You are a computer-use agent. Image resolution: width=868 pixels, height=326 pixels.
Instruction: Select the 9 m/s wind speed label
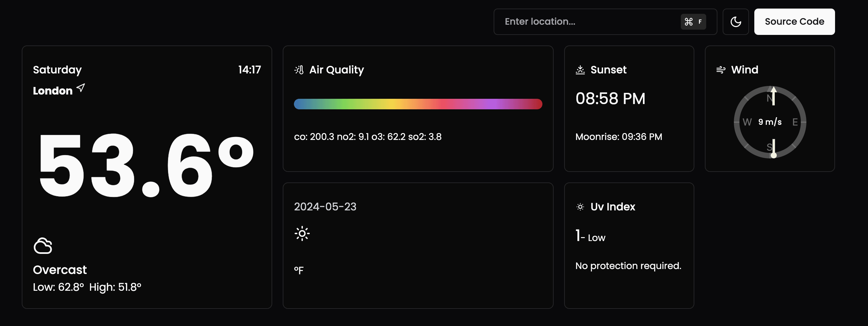pyautogui.click(x=769, y=122)
